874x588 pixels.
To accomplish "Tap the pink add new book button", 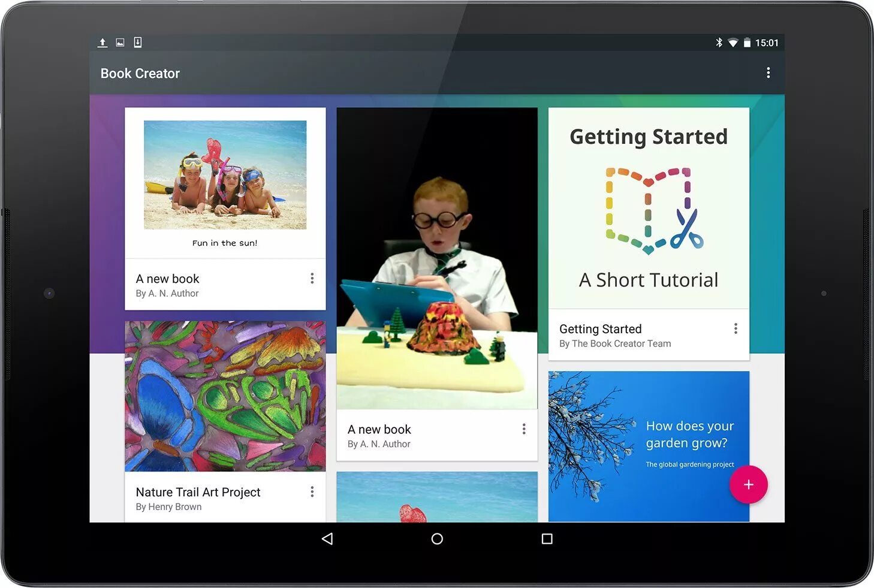I will click(x=748, y=484).
